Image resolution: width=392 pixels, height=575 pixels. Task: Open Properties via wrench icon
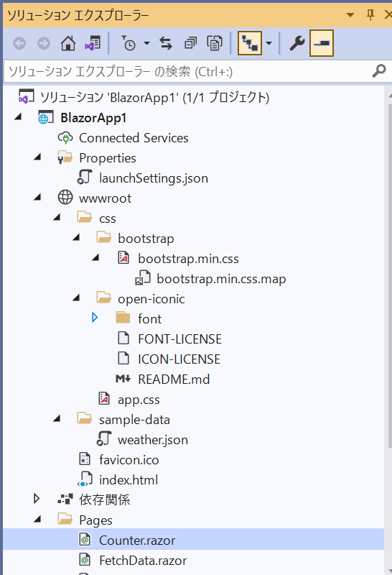tap(297, 43)
